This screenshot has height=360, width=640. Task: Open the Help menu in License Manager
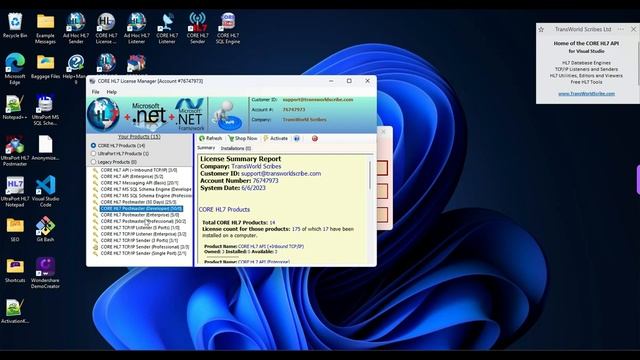point(111,92)
